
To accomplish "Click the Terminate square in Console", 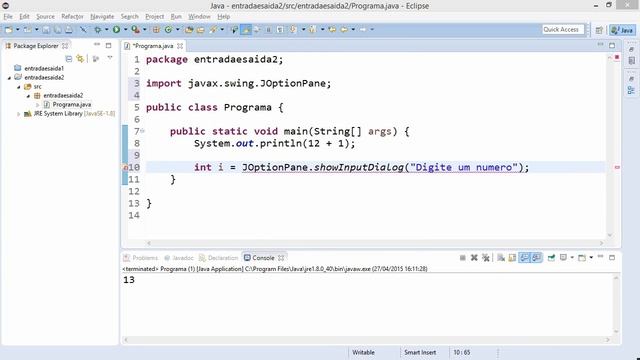I will 462,258.
